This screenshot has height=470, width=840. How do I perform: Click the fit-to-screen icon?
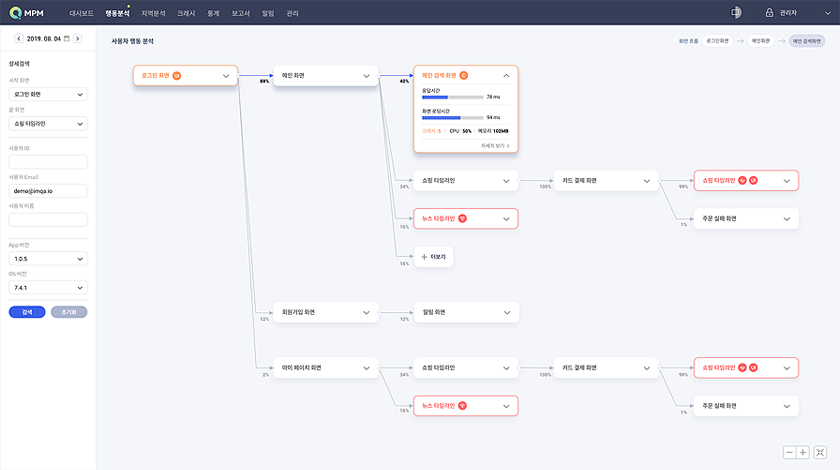tap(820, 452)
